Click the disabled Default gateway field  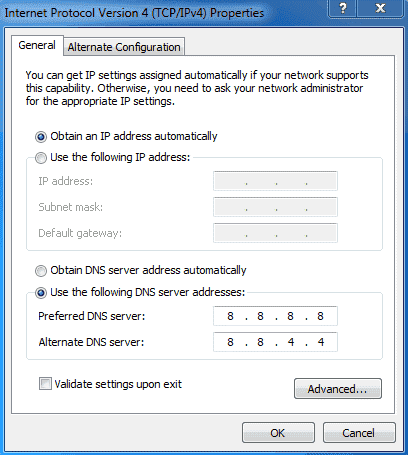pyautogui.click(x=275, y=233)
